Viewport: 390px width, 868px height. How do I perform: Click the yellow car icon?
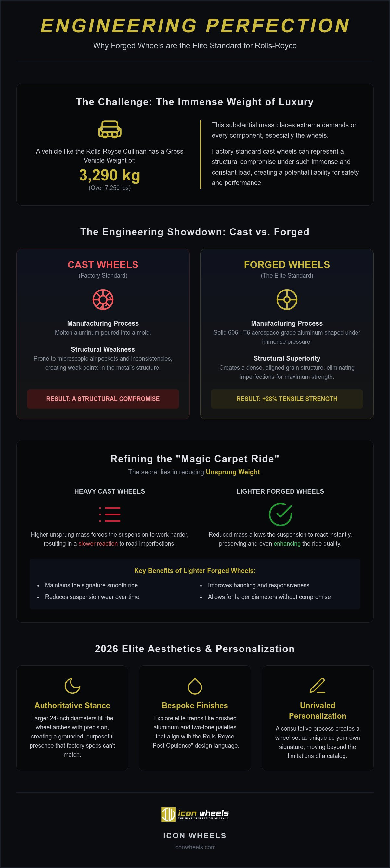tap(110, 130)
